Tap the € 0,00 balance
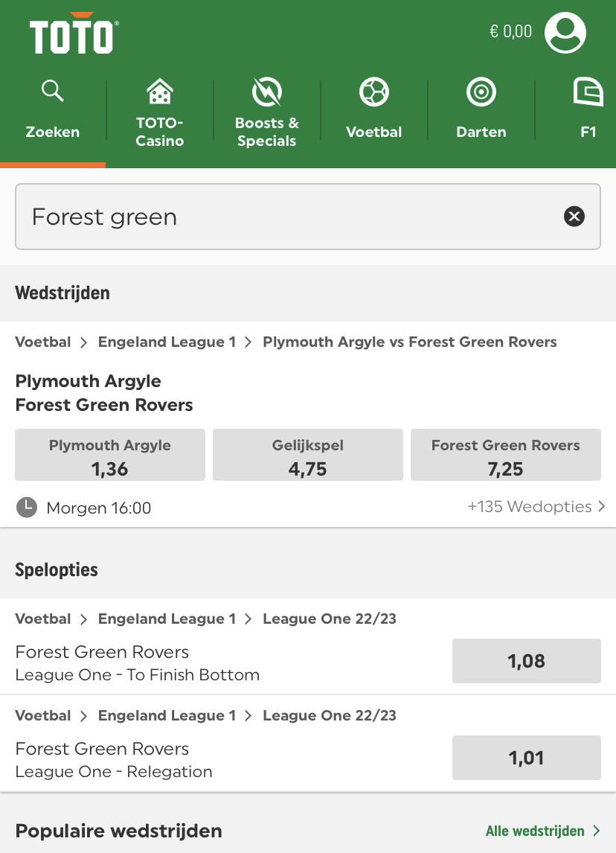 point(510,31)
